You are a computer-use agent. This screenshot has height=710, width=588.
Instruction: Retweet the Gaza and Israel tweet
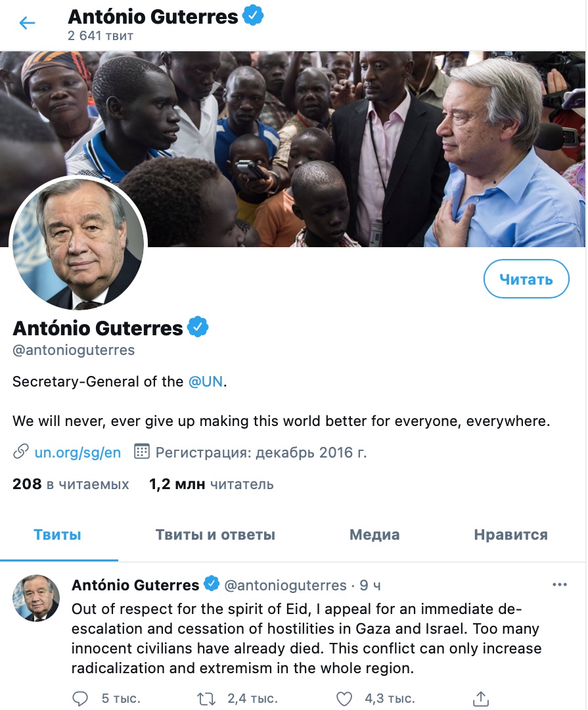(x=206, y=699)
